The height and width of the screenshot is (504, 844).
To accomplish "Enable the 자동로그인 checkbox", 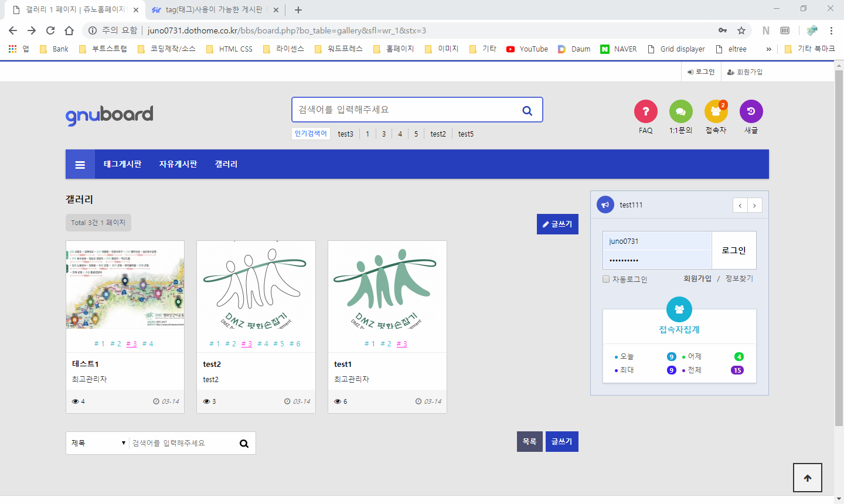I will click(x=606, y=279).
